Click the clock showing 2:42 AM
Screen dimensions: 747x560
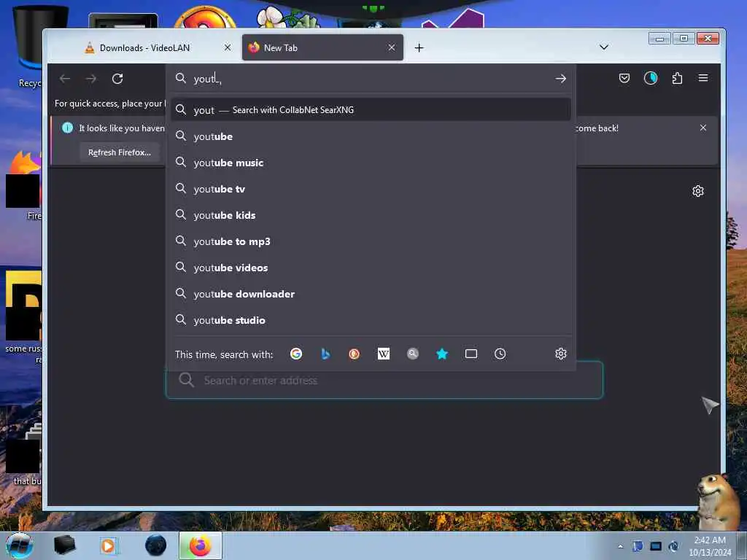pos(710,546)
